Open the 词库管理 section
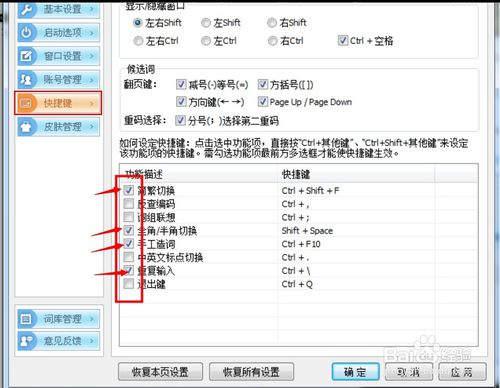Screen dimensions: 500x388 point(59,319)
